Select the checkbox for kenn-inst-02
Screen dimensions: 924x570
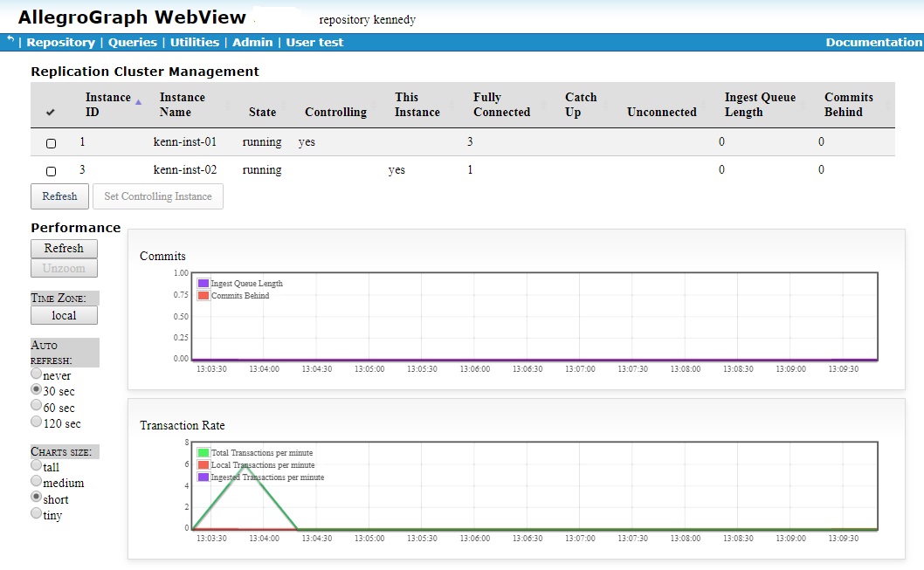pyautogui.click(x=51, y=171)
